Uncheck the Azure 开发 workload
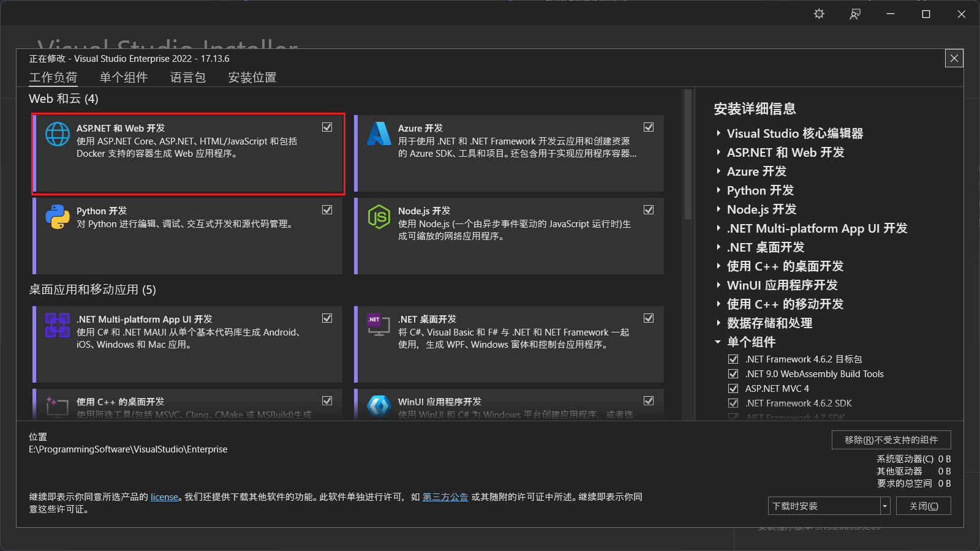Image resolution: width=980 pixels, height=551 pixels. pos(649,127)
